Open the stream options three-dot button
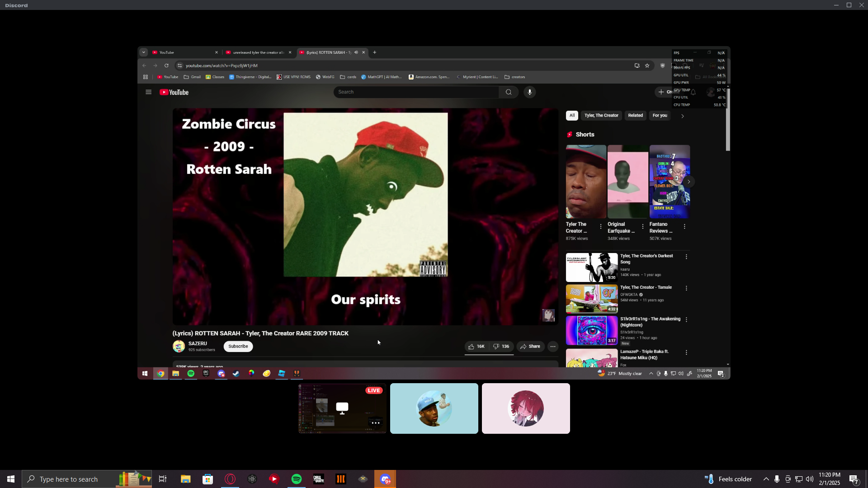The width and height of the screenshot is (868, 488). point(375,423)
